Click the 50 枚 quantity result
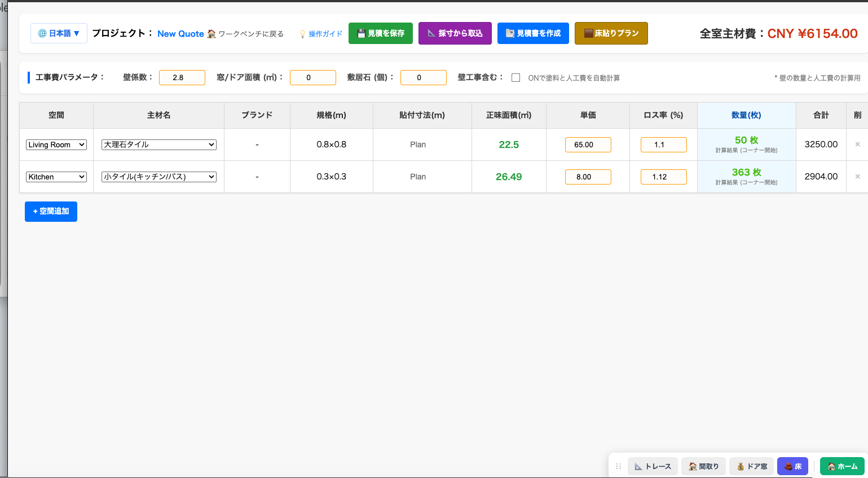Image resolution: width=868 pixels, height=478 pixels. 746,140
